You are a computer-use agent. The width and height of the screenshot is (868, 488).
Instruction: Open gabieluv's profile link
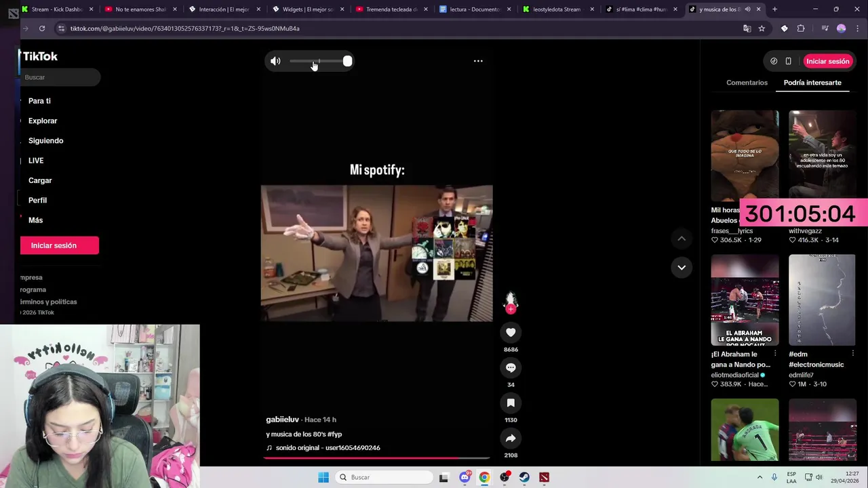(282, 420)
